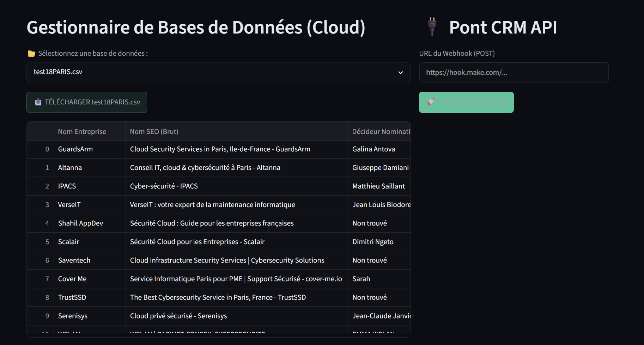Click the dropdown chevron arrow
Image resolution: width=644 pixels, height=345 pixels.
click(401, 73)
